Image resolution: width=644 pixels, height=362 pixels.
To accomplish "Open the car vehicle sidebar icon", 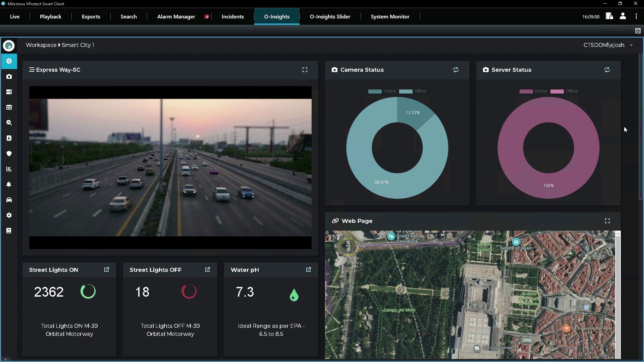I will [9, 200].
